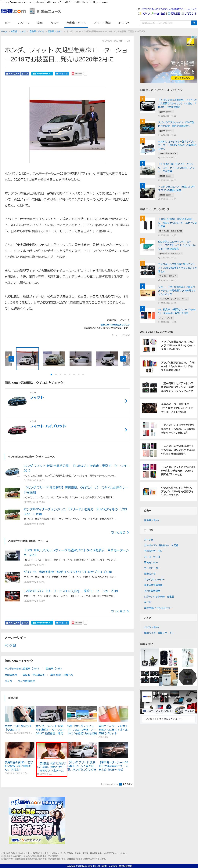The image size is (198, 868).
Task: Click the ドライブレコーダー category link
Action: [x=154, y=580]
